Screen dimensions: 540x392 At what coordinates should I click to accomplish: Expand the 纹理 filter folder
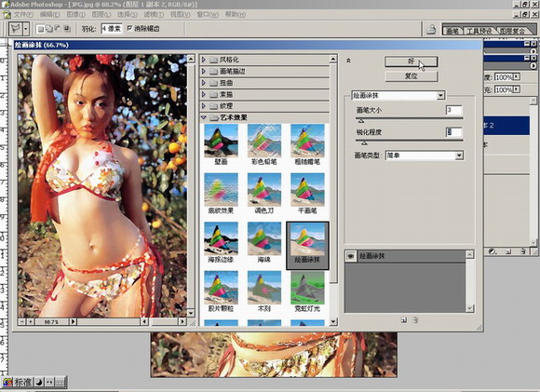click(x=203, y=106)
